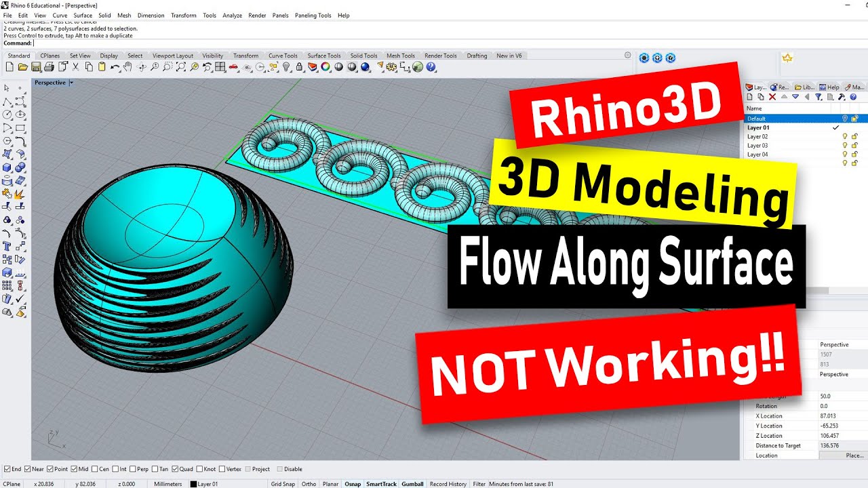Image resolution: width=868 pixels, height=488 pixels.
Task: Enable the Int osnap checkbox
Action: (x=115, y=469)
